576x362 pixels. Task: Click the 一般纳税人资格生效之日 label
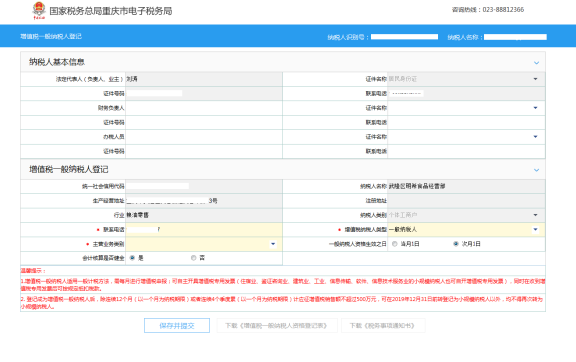[x=357, y=244]
